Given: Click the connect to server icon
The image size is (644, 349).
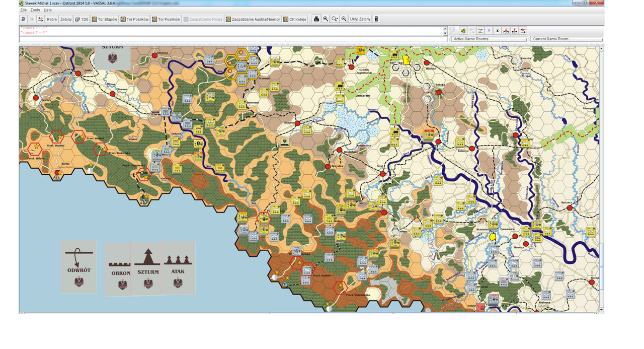Looking at the screenshot, I should pos(463,31).
